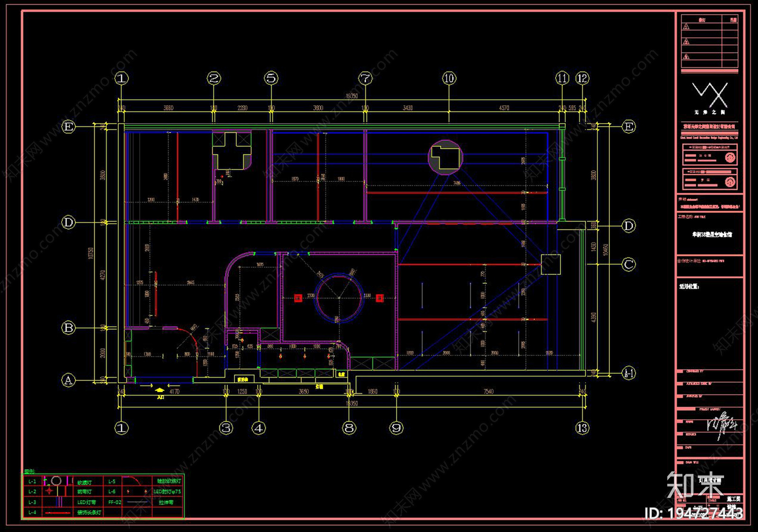
Task: Click grid bubble 8
Action: 349,428
